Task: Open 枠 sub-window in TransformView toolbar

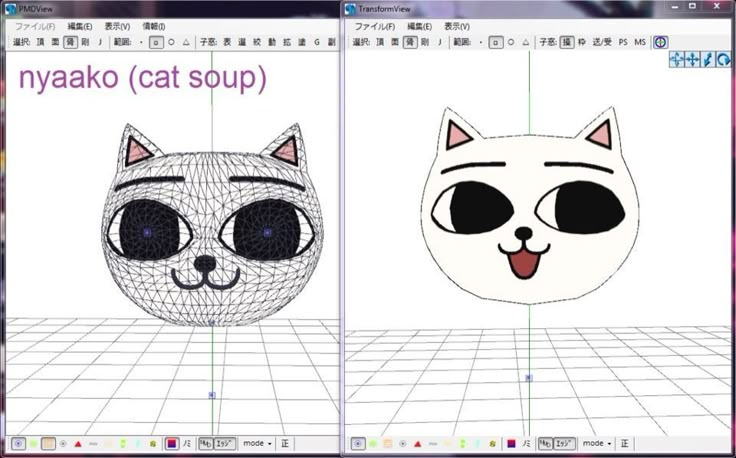Action: pos(582,42)
